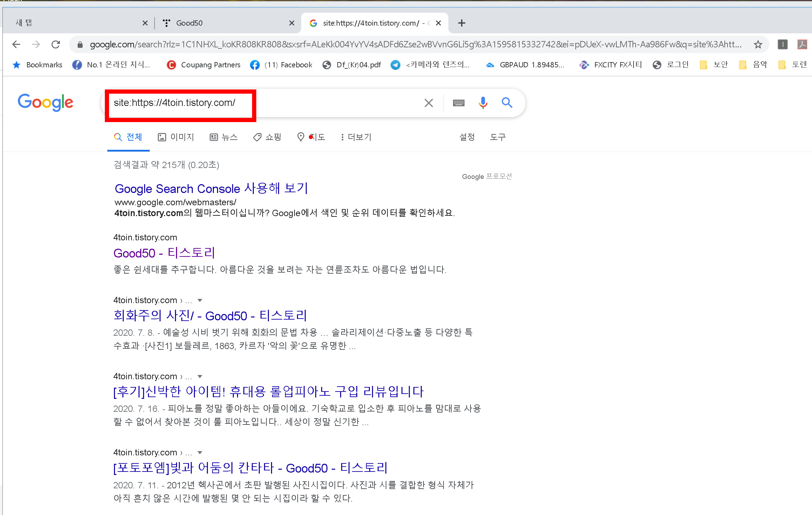Go back with the browser back arrow

16,45
